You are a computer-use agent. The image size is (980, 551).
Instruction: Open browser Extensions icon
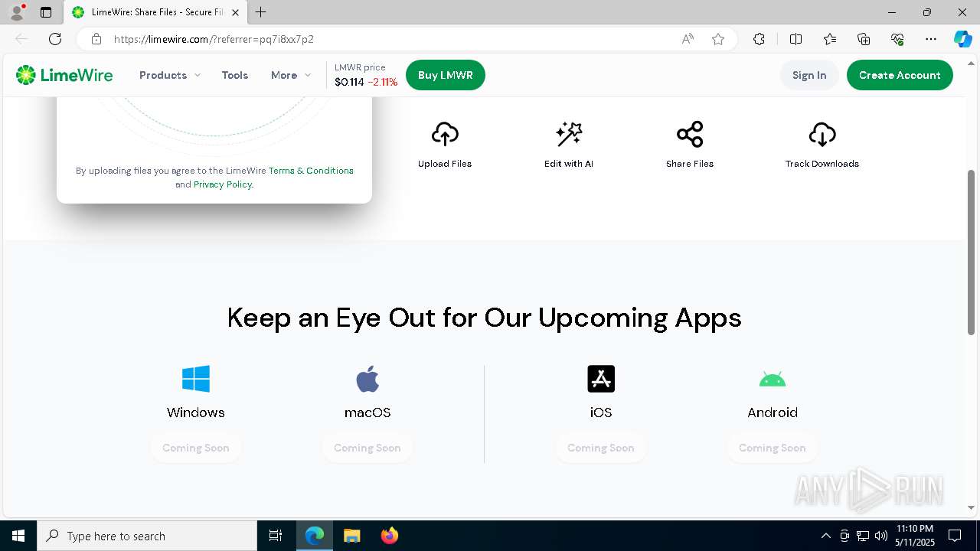click(759, 39)
